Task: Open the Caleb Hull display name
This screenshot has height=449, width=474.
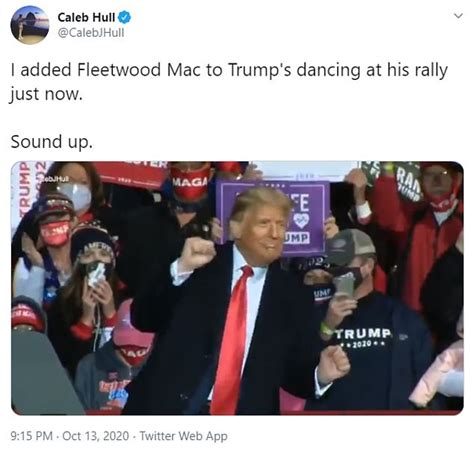Action: 86,17
